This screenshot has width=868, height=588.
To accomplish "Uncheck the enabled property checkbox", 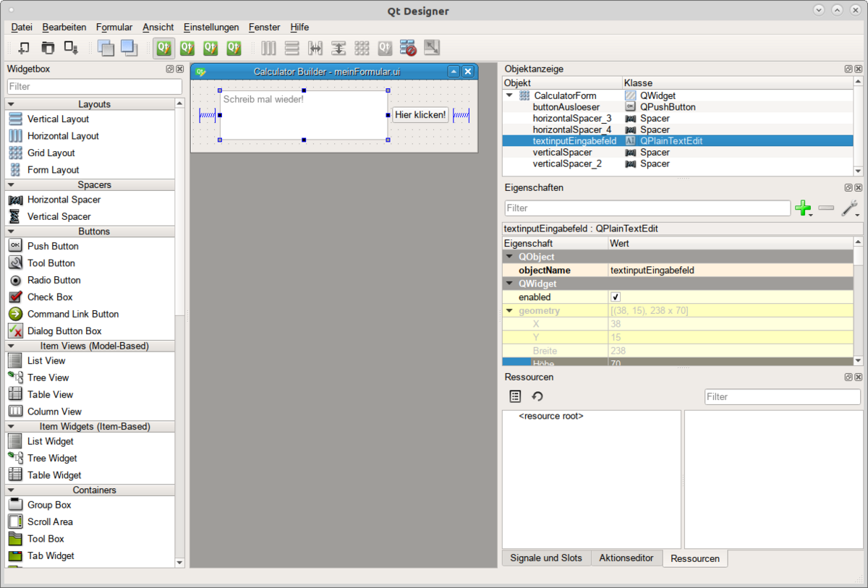I will (x=616, y=297).
